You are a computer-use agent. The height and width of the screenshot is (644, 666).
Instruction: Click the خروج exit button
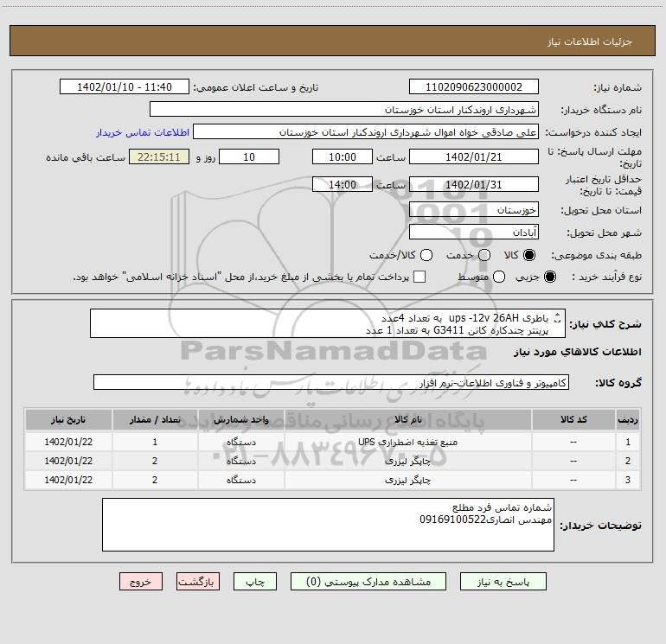[141, 582]
